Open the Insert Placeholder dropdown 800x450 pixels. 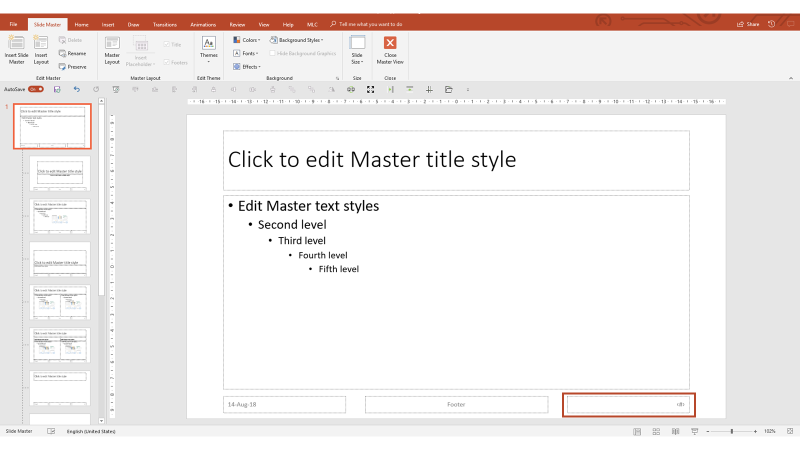tap(140, 51)
